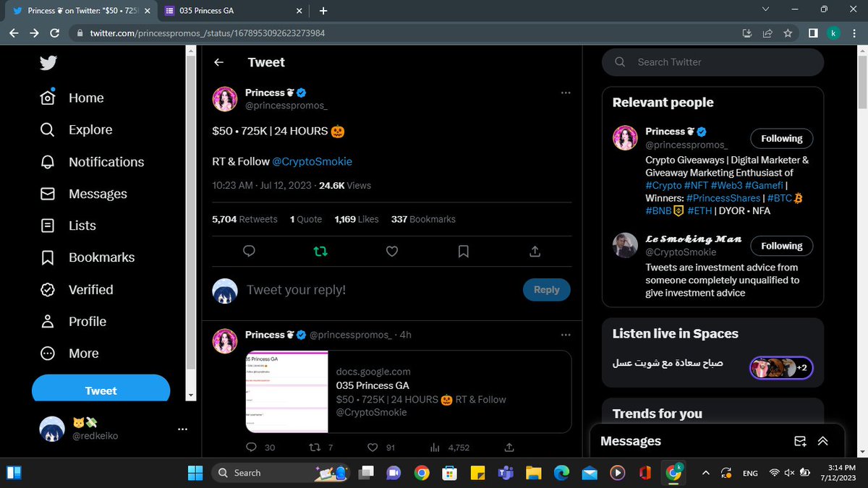Open Princess avatar on main tweet
The width and height of the screenshot is (868, 488).
(x=225, y=98)
